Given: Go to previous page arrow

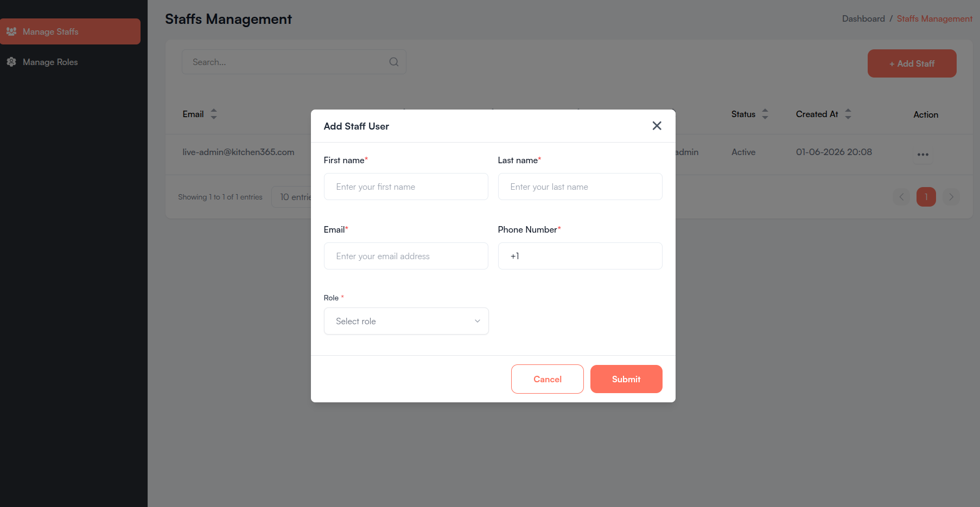Looking at the screenshot, I should pyautogui.click(x=902, y=197).
